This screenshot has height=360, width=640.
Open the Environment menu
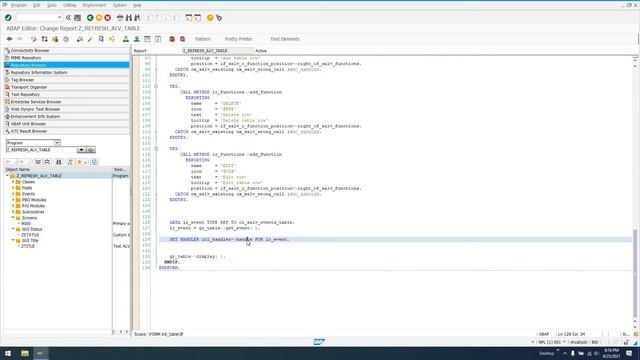coord(94,5)
